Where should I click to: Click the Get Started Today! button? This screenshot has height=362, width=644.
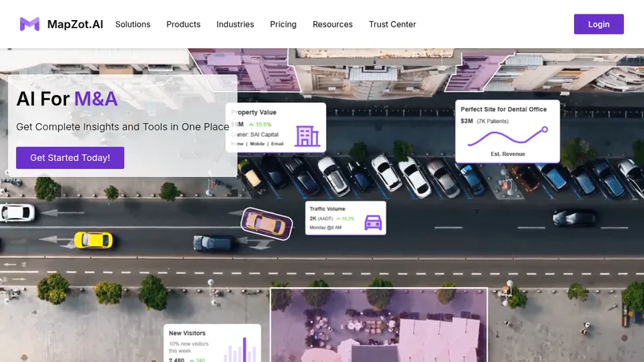(70, 158)
